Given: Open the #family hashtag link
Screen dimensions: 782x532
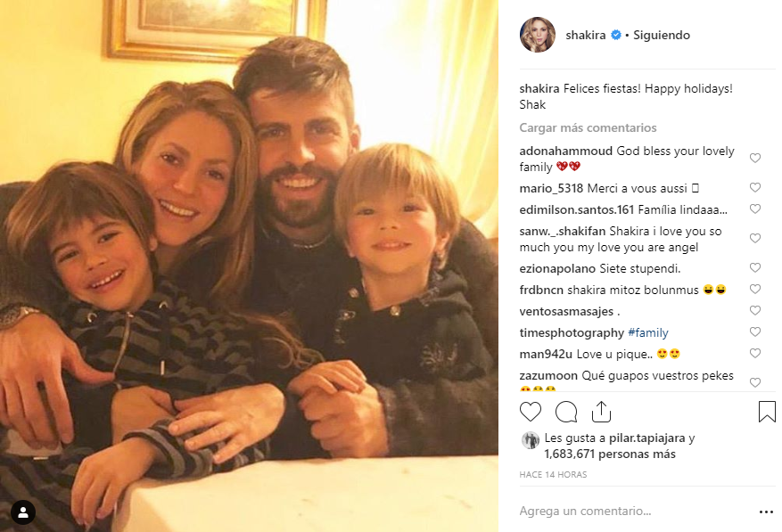Looking at the screenshot, I should pyautogui.click(x=648, y=332).
